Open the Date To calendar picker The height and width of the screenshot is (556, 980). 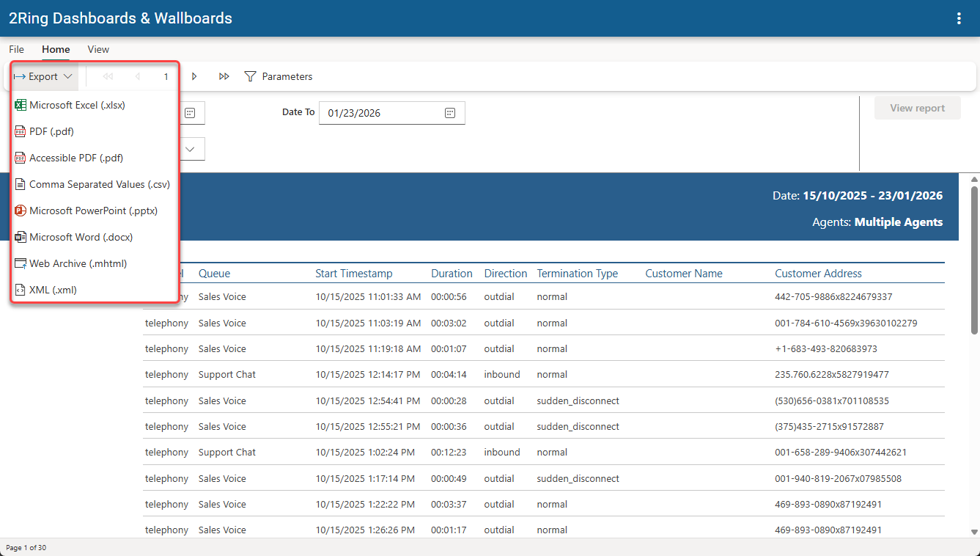450,113
